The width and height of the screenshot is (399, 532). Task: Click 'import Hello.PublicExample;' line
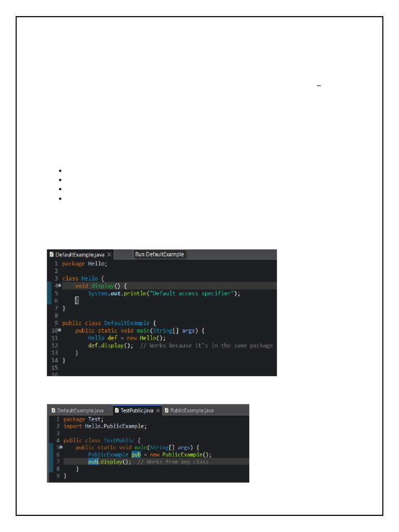tap(105, 426)
